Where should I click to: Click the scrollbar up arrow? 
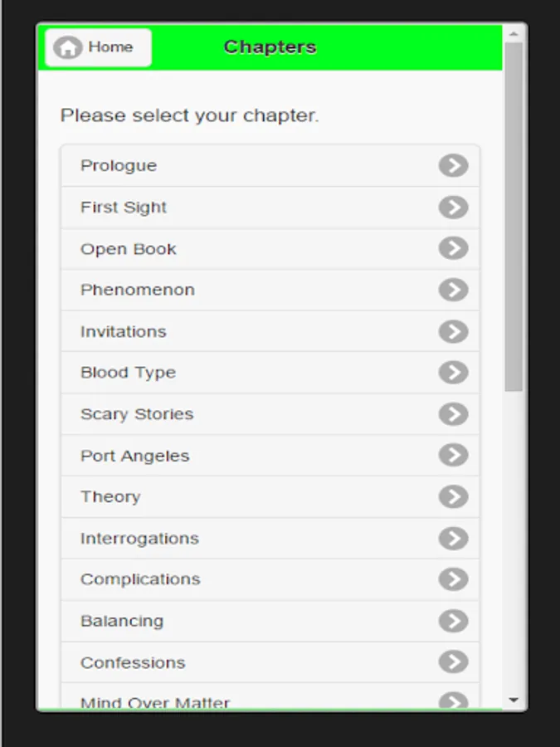pyautogui.click(x=514, y=35)
